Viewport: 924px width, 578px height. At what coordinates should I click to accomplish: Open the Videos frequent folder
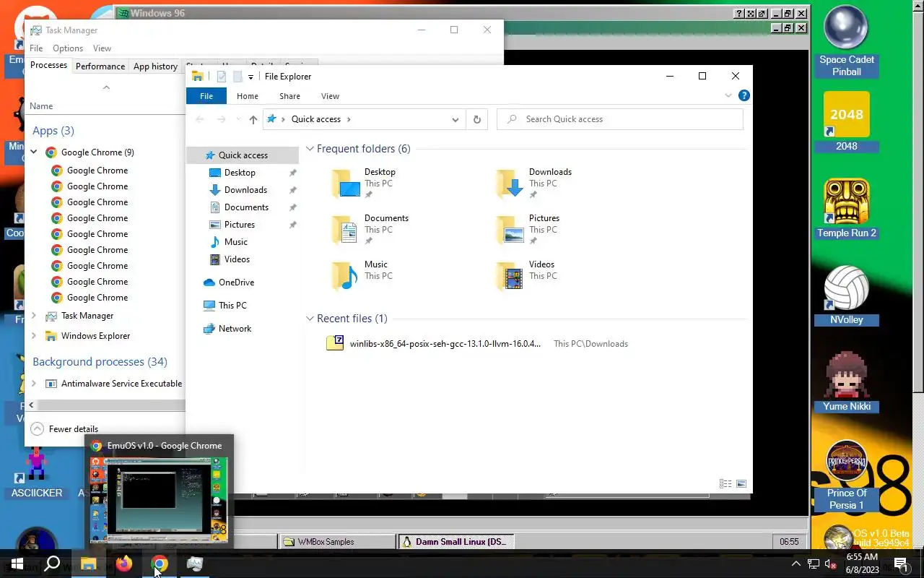pos(526,276)
